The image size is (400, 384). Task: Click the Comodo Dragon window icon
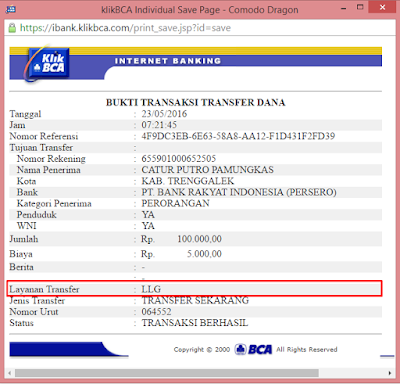pyautogui.click(x=11, y=9)
